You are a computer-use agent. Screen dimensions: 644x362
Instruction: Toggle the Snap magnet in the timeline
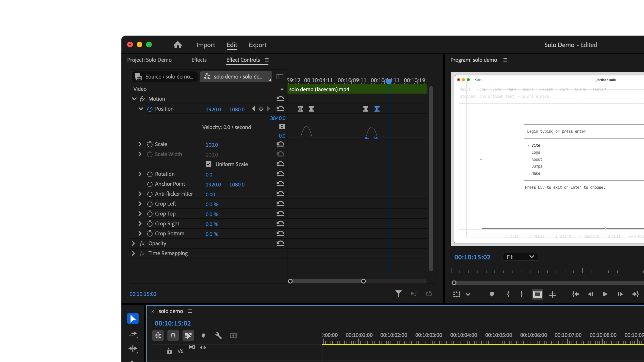pos(173,335)
